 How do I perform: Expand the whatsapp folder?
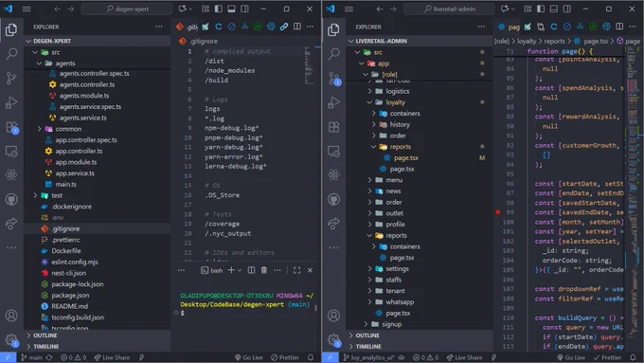(369, 302)
